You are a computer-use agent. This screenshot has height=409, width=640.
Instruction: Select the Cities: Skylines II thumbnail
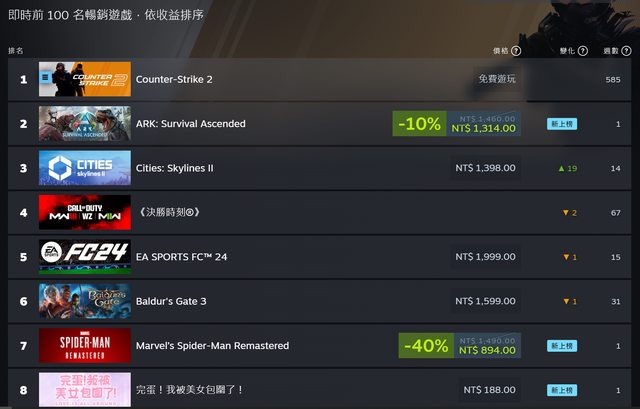click(x=85, y=168)
